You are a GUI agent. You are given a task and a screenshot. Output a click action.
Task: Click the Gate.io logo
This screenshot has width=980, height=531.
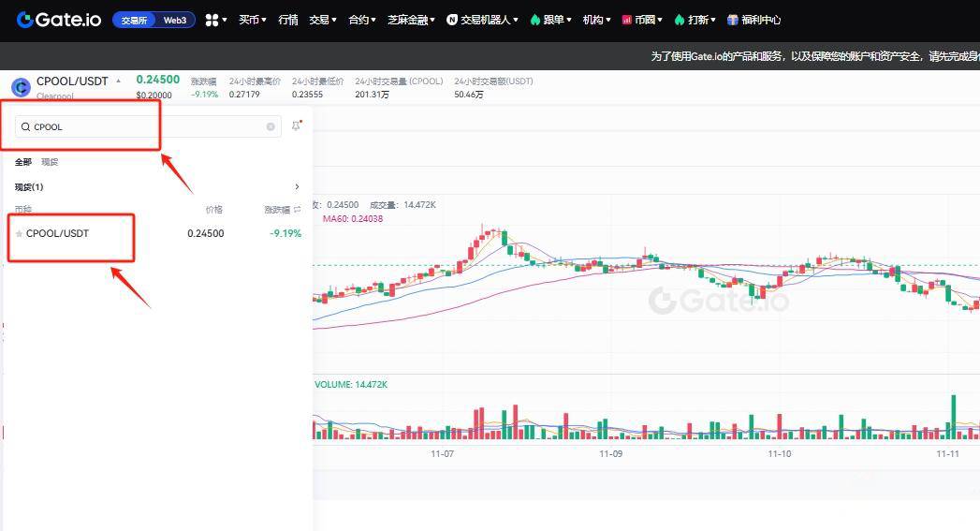coord(58,20)
